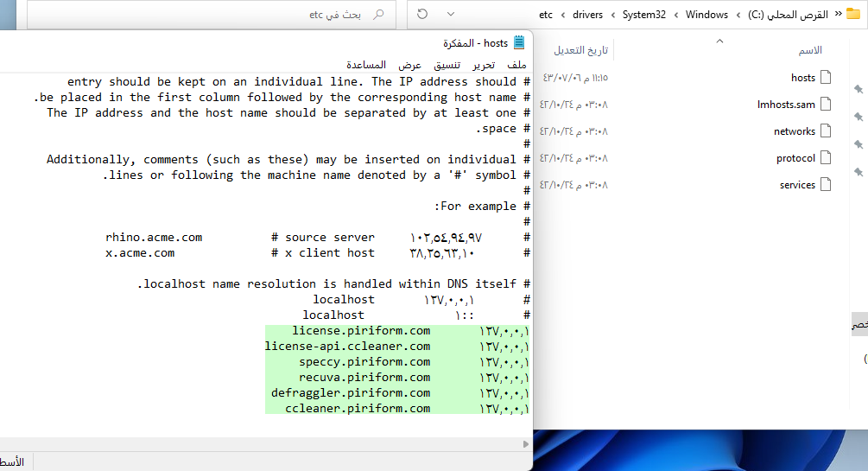The image size is (868, 471).
Task: Select the lmhosts.sam file icon
Action: [x=826, y=104]
